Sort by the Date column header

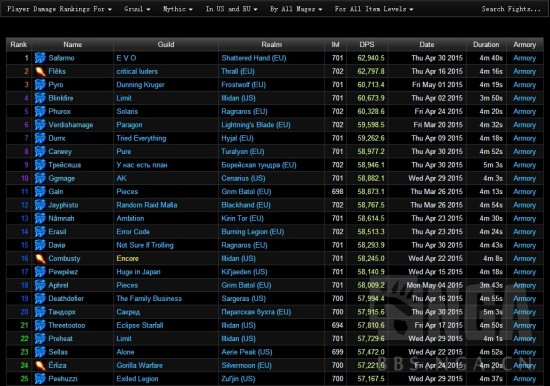[x=427, y=45]
